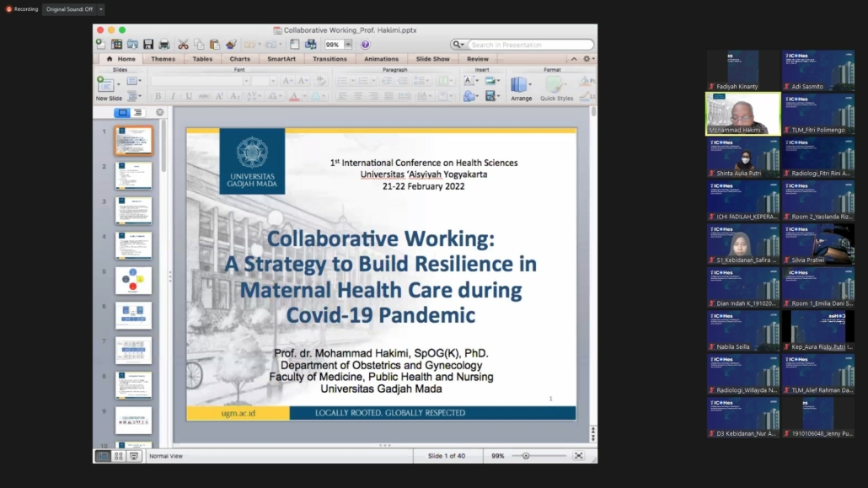Toggle Slides thumbnail view in the pane
This screenshot has width=868, height=488.
pyautogui.click(x=122, y=112)
